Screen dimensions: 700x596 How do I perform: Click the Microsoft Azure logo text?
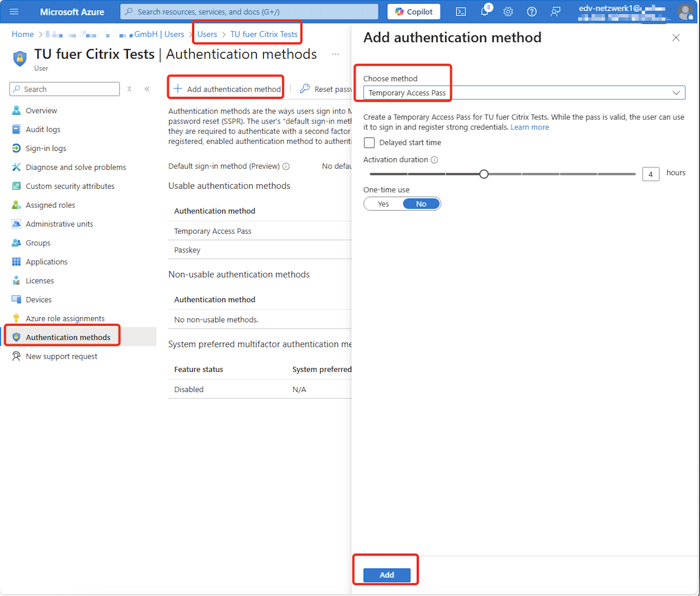click(x=72, y=12)
